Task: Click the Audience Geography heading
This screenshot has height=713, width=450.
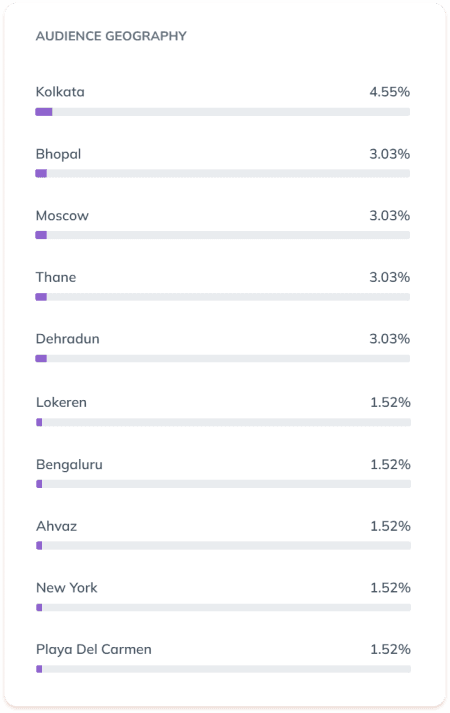Action: tap(111, 36)
